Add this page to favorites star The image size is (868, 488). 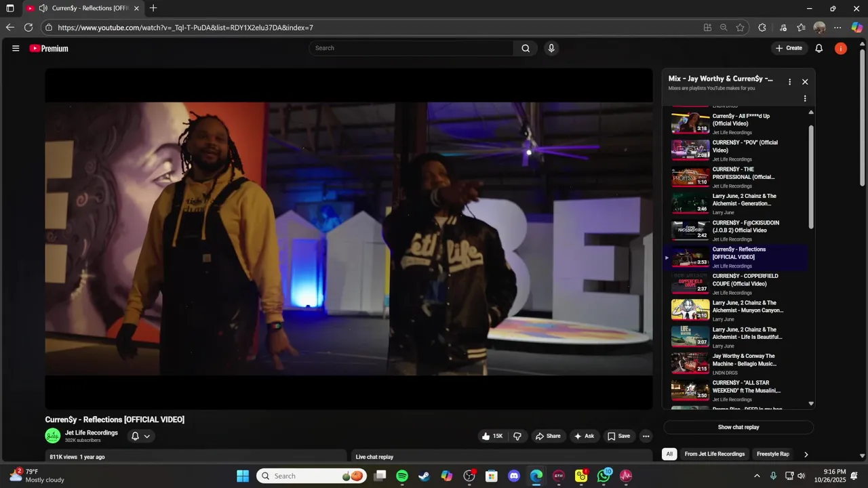[x=740, y=27]
